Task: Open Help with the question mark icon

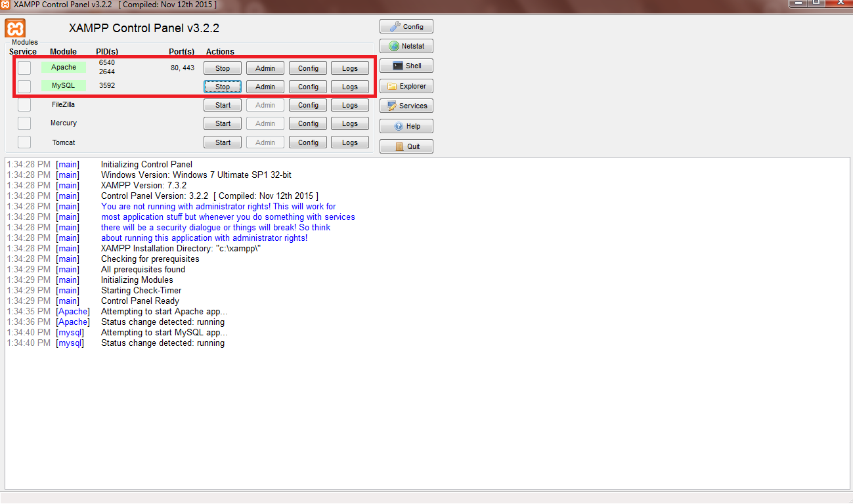Action: [x=406, y=126]
